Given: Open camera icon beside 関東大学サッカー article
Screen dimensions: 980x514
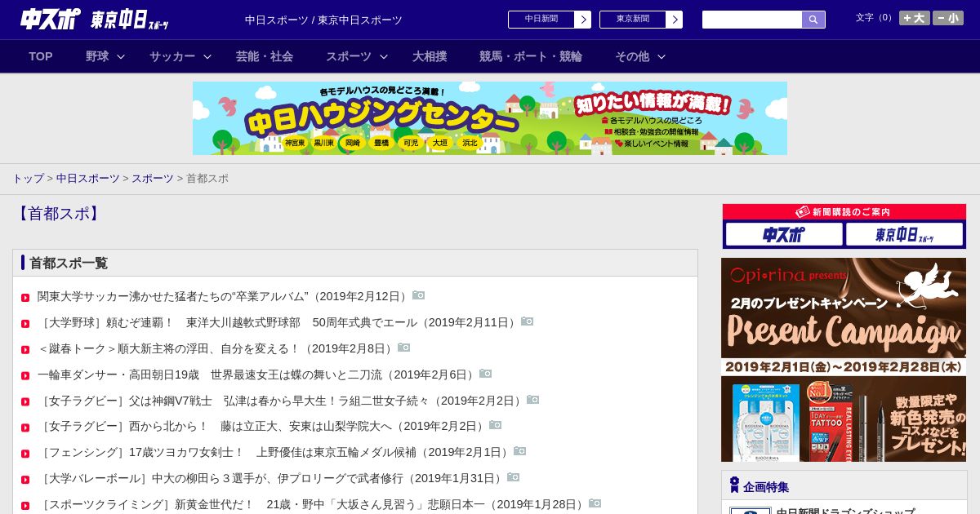Looking at the screenshot, I should tap(418, 295).
